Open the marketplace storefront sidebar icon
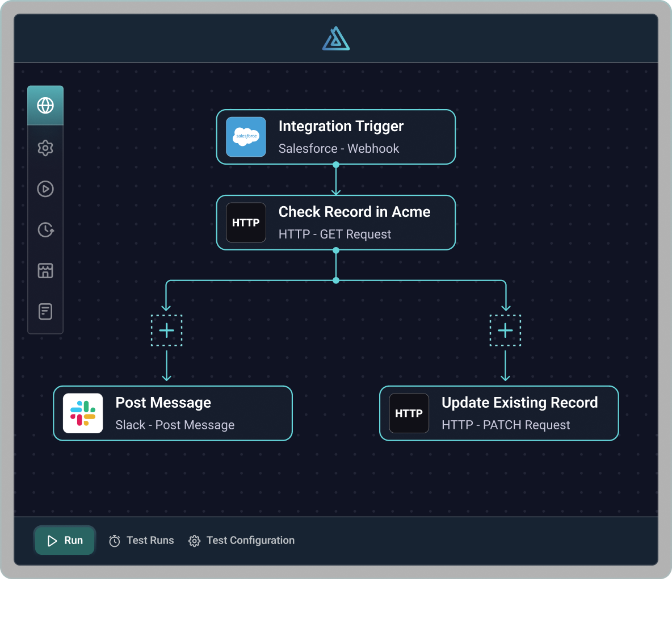 45,271
